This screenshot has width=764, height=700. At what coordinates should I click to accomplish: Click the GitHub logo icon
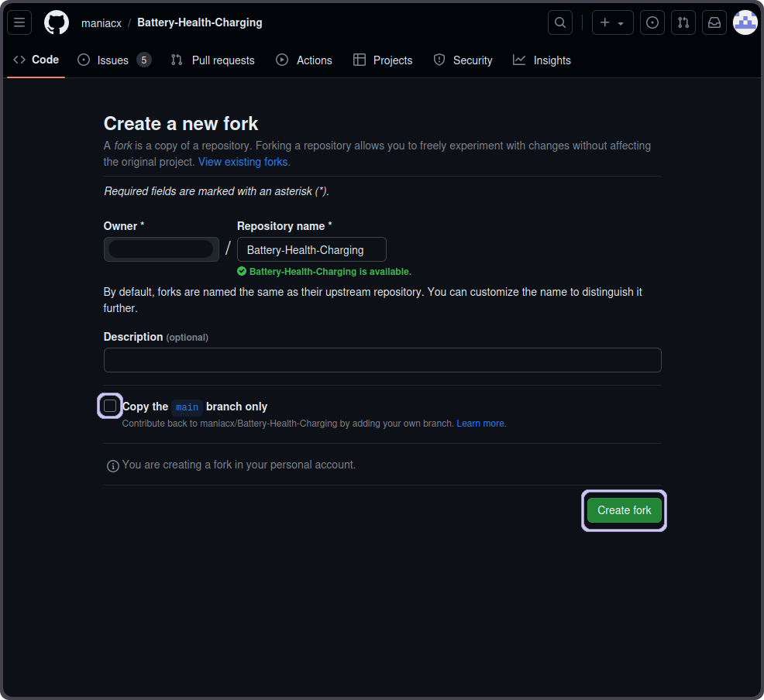coord(57,22)
